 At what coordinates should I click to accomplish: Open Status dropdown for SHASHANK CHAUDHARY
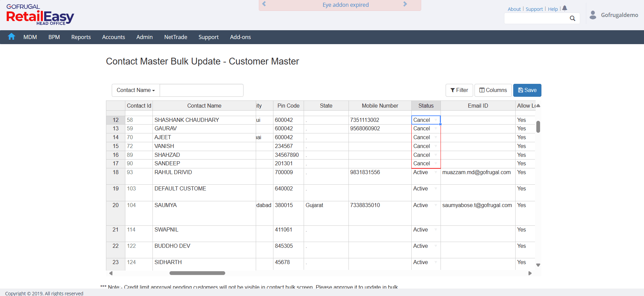(x=436, y=120)
